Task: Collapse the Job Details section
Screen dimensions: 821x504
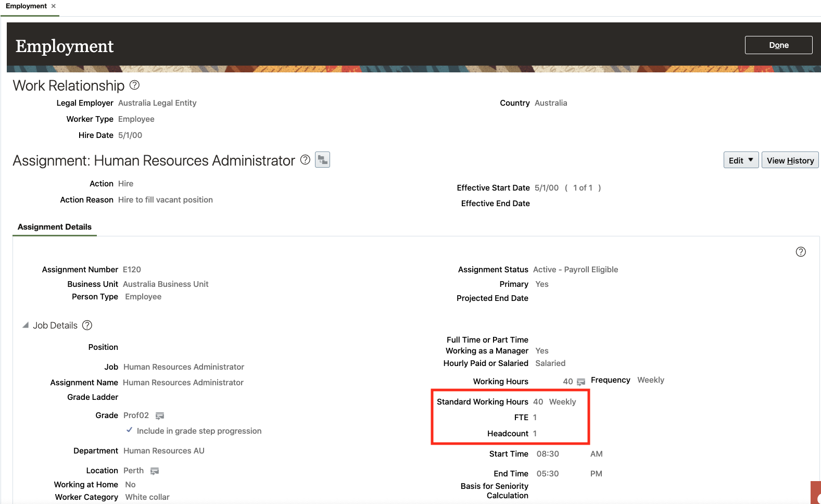Action: pos(26,325)
